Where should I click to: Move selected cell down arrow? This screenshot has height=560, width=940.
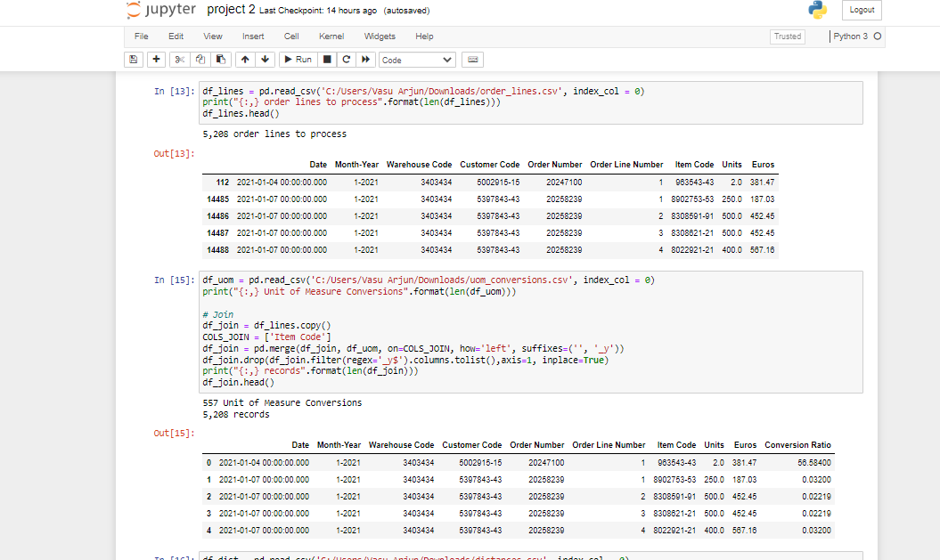[x=265, y=60]
